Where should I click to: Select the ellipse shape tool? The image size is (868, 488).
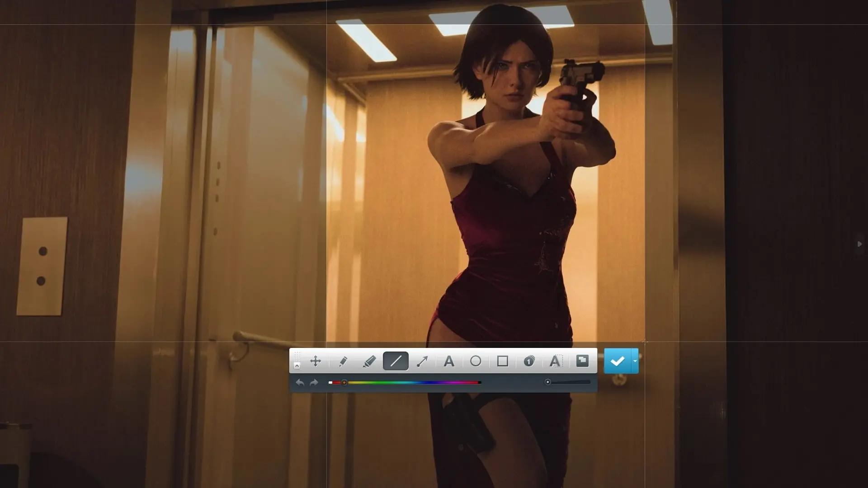coord(476,361)
